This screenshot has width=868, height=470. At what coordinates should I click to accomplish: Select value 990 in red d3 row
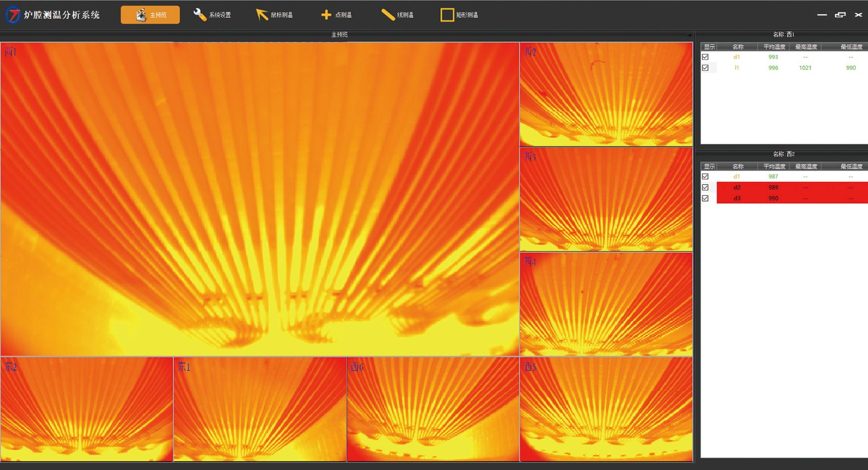tap(773, 198)
